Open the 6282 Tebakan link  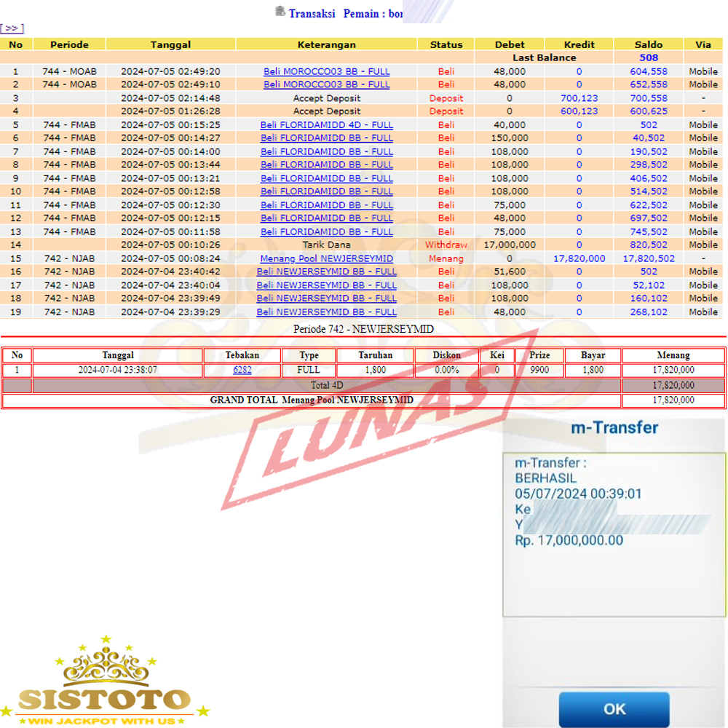click(242, 370)
